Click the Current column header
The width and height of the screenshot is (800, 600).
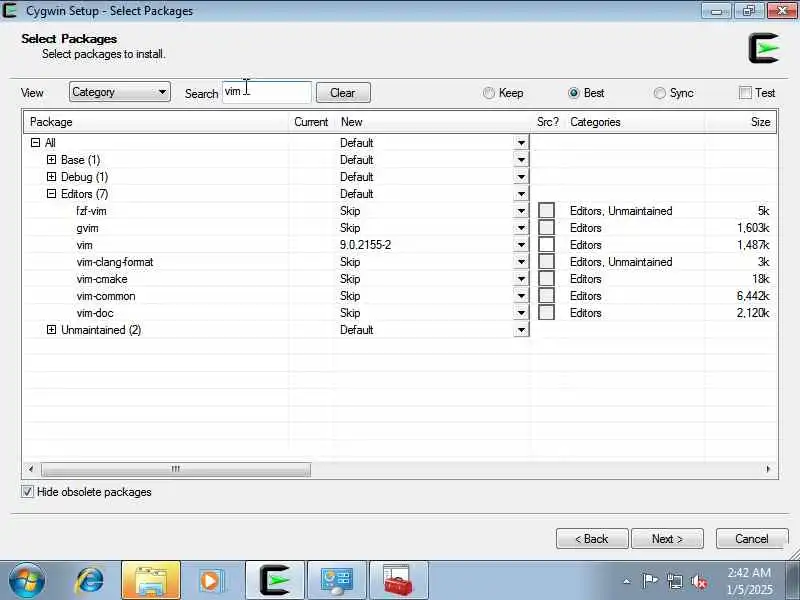311,122
